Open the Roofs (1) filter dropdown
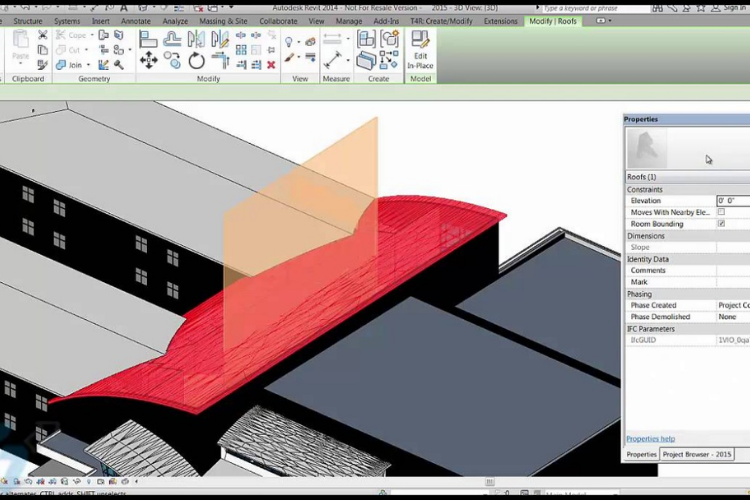Viewport: 750px width, 500px height. click(x=687, y=177)
